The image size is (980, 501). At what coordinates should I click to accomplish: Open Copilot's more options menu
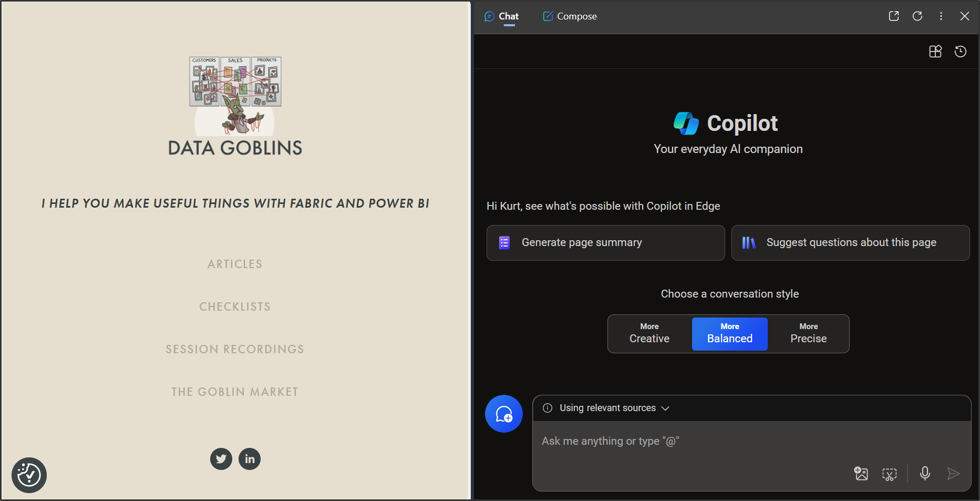[x=941, y=16]
